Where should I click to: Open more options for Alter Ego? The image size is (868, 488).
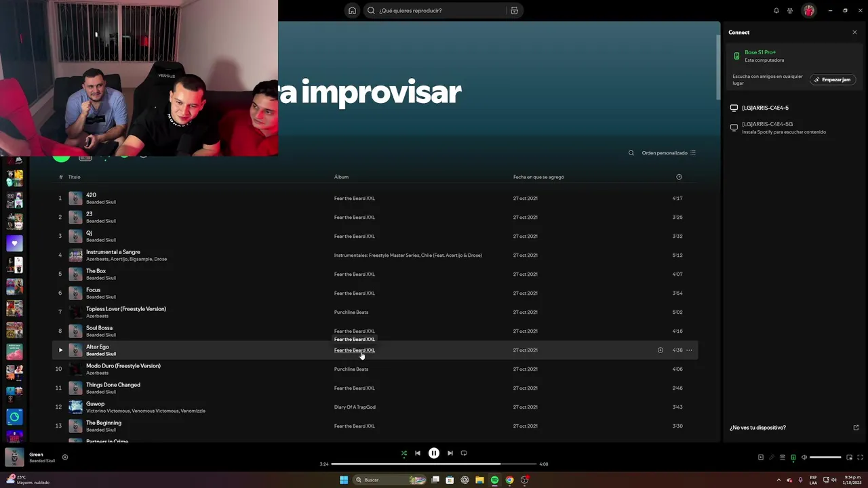point(689,350)
